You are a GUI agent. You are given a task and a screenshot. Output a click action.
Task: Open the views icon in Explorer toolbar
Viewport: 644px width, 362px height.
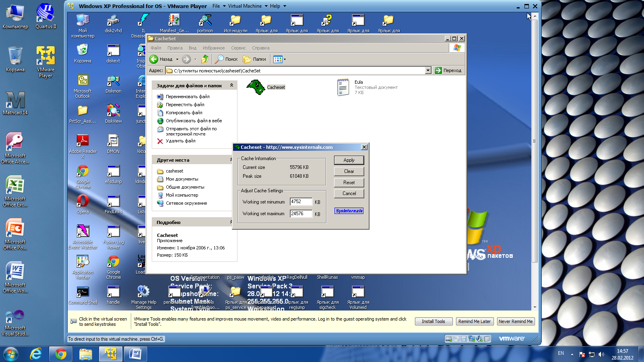[278, 59]
